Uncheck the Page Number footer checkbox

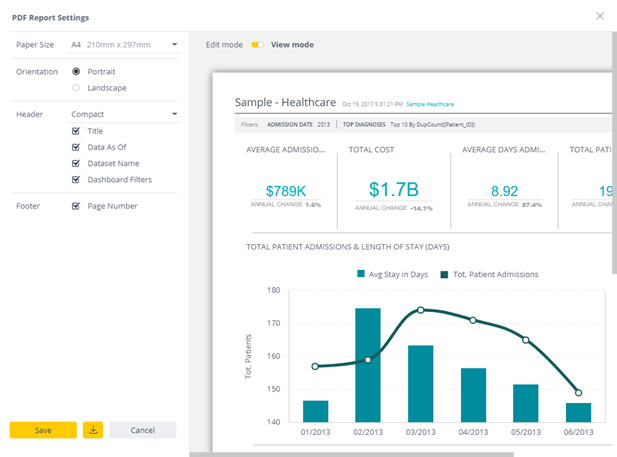click(76, 206)
